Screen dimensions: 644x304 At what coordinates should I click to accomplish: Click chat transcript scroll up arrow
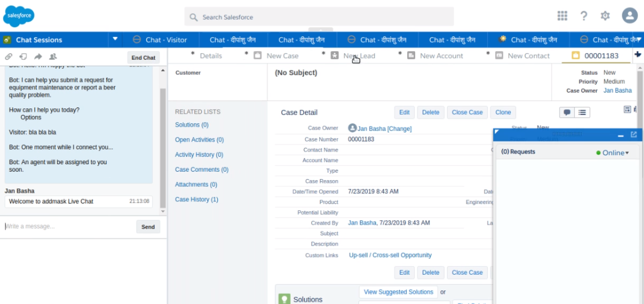tap(162, 71)
